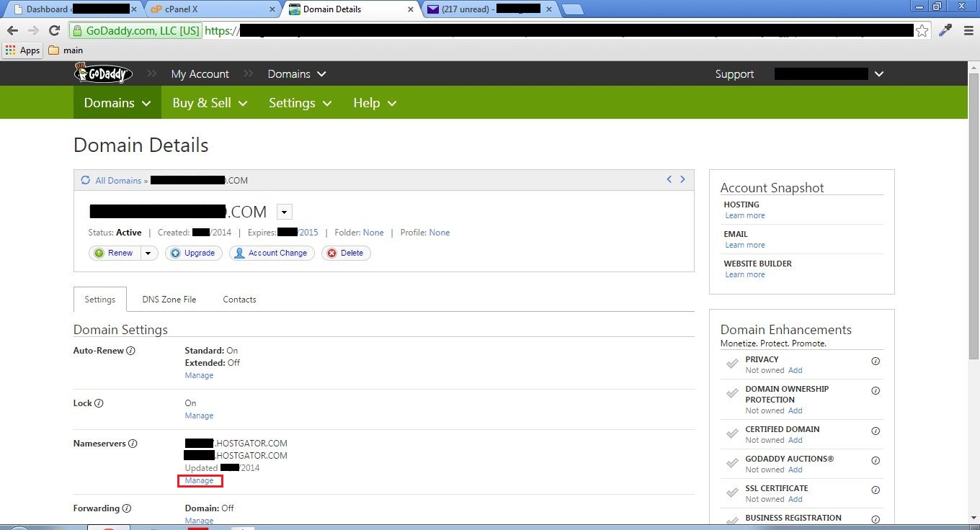
Task: Open Domain Ownership Protection info icon
Action: (x=876, y=391)
